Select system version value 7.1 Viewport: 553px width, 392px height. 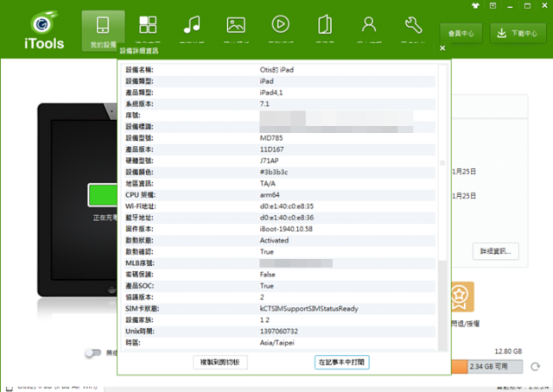coord(264,104)
